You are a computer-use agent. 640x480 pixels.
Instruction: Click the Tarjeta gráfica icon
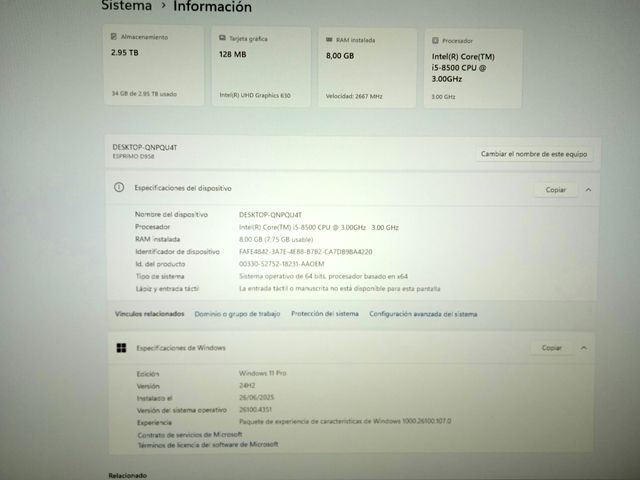[x=222, y=38]
